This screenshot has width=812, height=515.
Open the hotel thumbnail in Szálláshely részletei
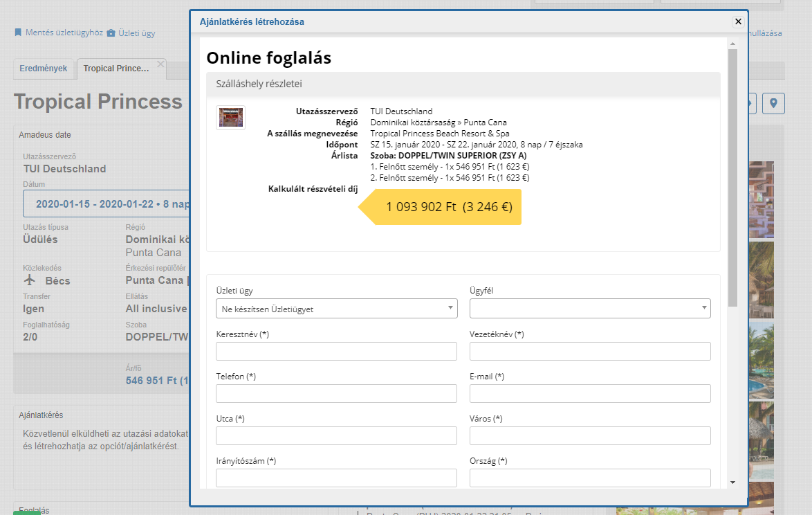pos(230,117)
